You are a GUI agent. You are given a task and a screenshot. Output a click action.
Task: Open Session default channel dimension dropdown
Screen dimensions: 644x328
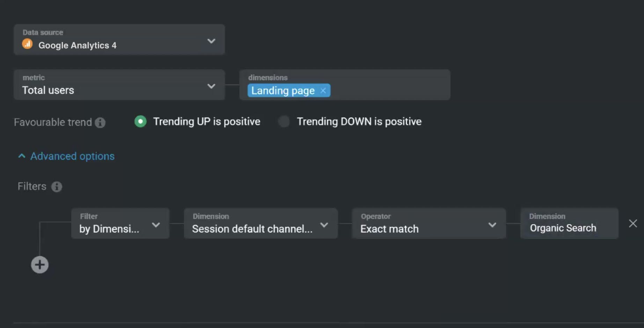tap(261, 223)
